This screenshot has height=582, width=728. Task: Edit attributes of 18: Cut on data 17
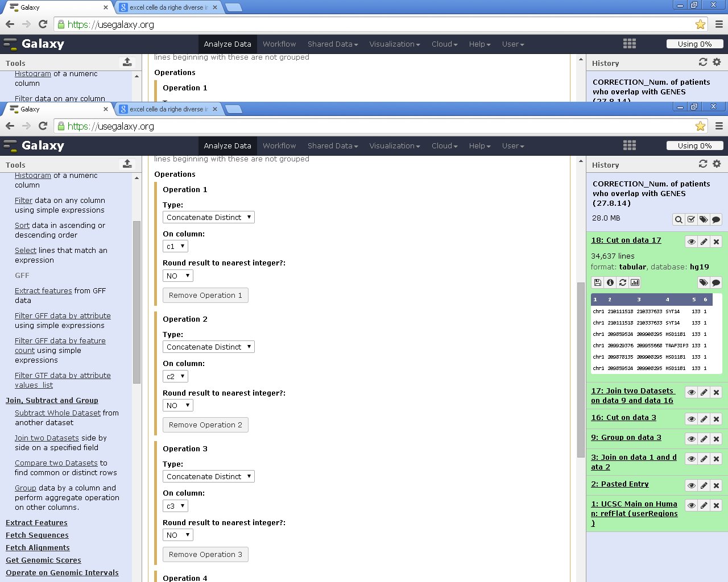coord(704,242)
